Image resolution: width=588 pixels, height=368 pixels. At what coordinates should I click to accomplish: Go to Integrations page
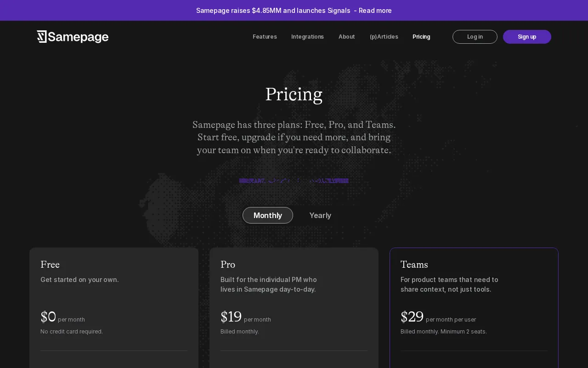pos(307,37)
